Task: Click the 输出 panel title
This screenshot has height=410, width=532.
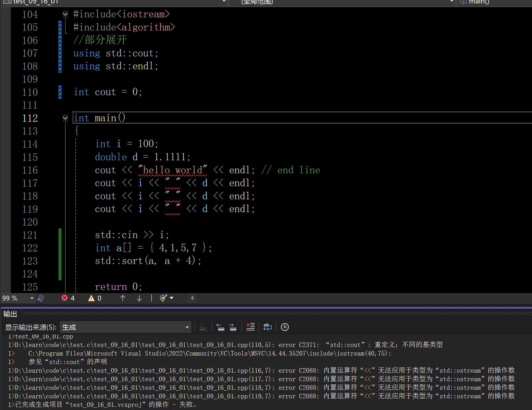Action: [x=10, y=314]
